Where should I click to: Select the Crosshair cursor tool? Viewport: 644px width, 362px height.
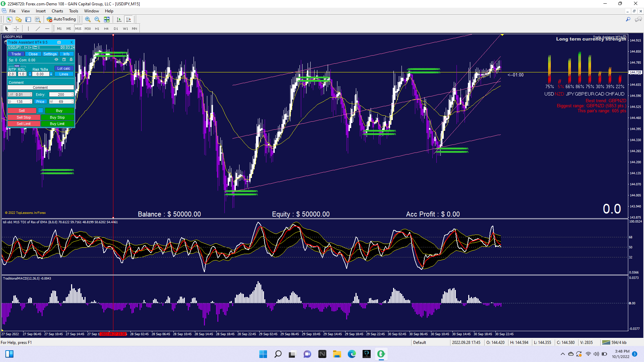tap(16, 28)
